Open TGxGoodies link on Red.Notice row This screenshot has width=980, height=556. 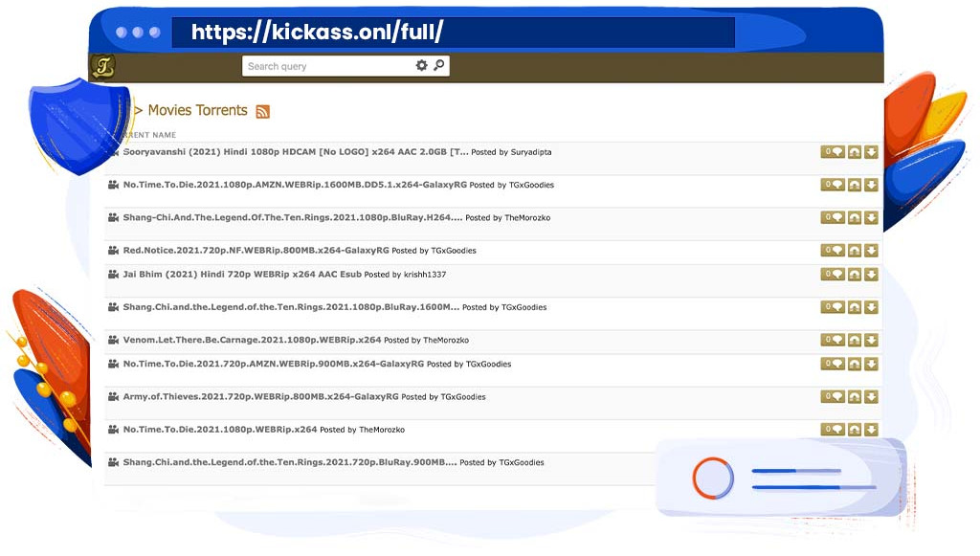(x=453, y=251)
